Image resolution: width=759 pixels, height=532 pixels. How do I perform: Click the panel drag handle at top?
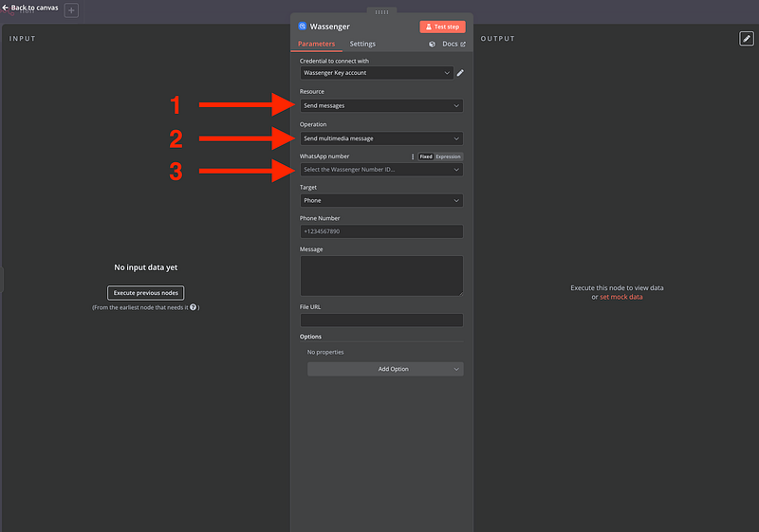point(381,12)
